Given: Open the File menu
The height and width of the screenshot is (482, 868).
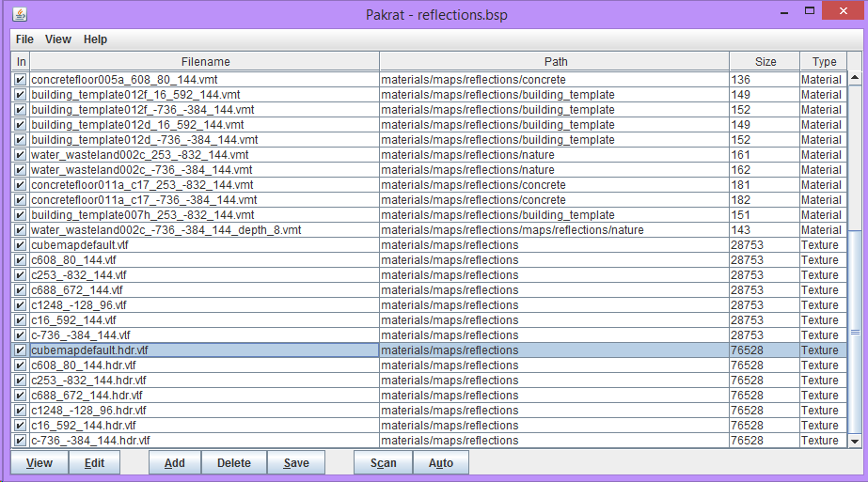Looking at the screenshot, I should point(24,39).
